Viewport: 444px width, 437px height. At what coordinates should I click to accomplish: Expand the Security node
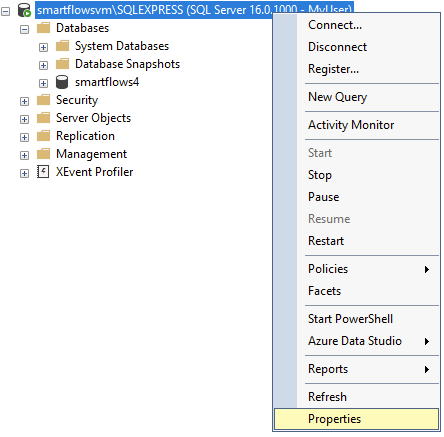tap(24, 102)
